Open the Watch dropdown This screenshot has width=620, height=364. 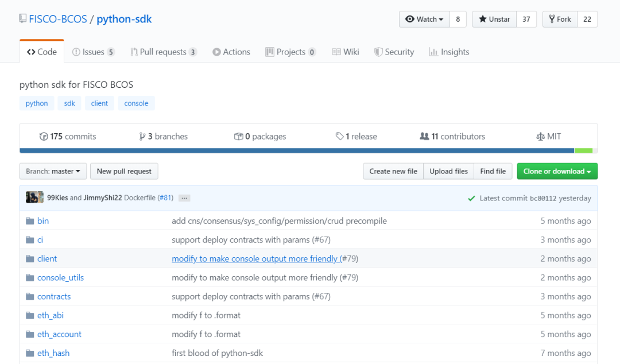point(424,19)
